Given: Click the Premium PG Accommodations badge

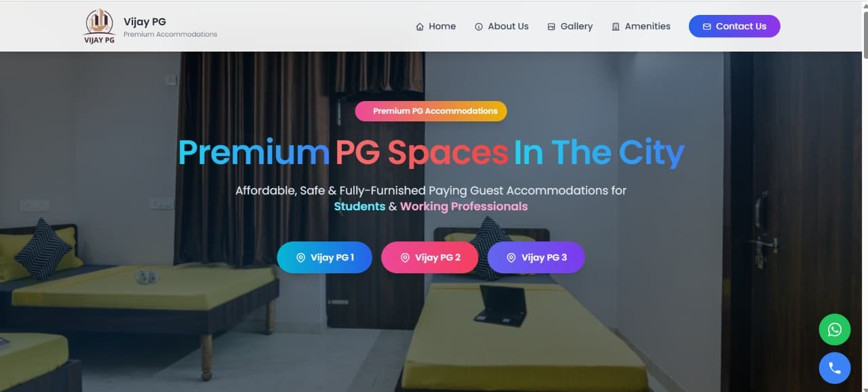Looking at the screenshot, I should tap(431, 111).
